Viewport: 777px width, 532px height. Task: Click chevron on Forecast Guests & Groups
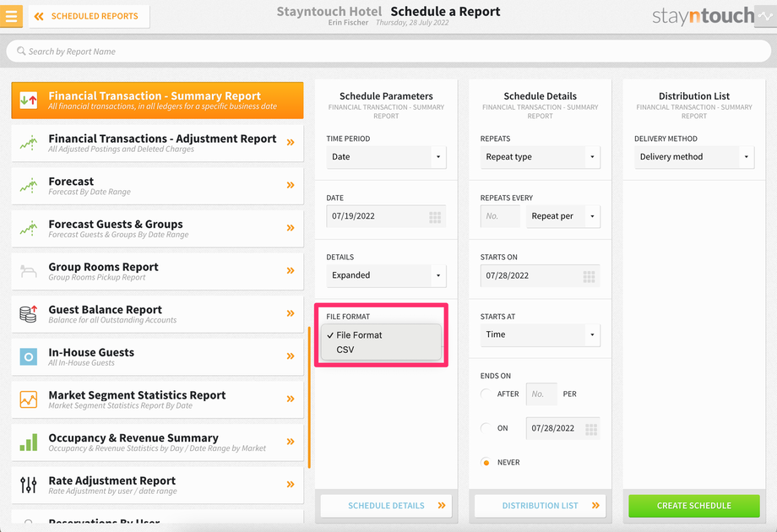(x=291, y=228)
